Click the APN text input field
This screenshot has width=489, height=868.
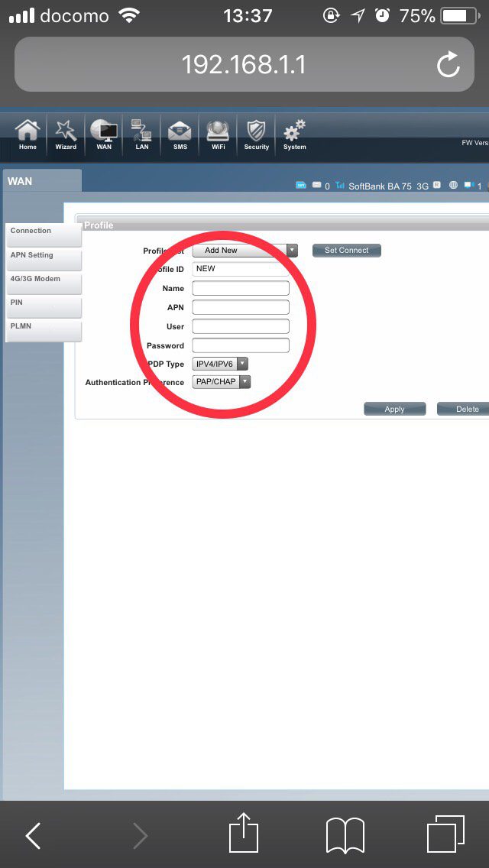pos(241,307)
